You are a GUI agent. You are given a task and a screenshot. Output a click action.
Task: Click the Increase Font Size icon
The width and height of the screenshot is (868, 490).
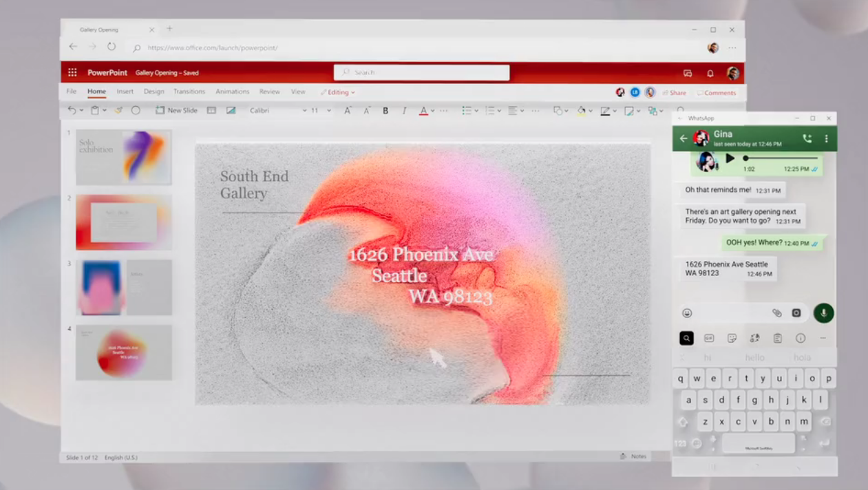pos(348,110)
